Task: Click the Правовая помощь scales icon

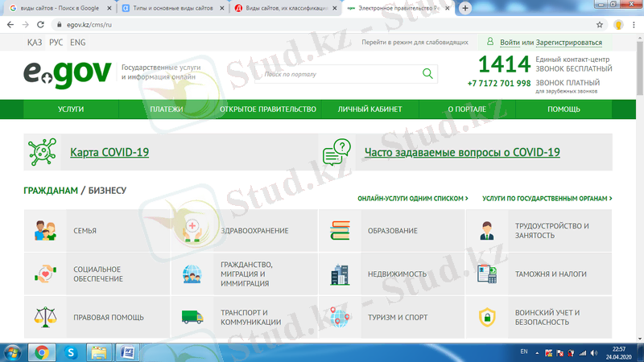Action: 45,317
